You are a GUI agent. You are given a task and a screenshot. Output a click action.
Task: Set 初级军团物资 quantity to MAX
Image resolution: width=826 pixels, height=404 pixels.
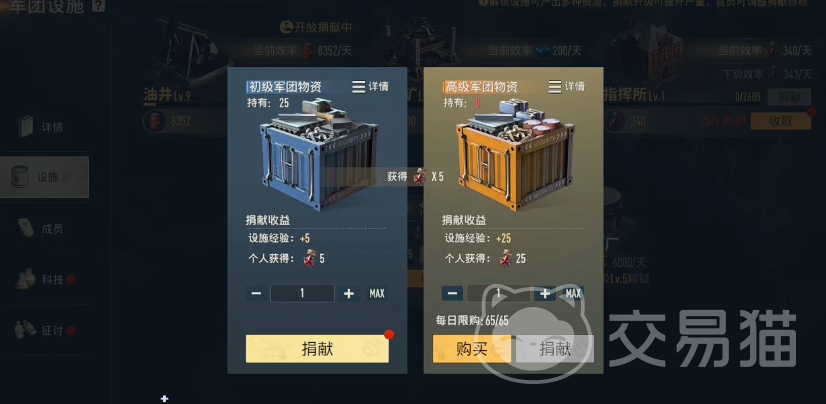point(377,293)
